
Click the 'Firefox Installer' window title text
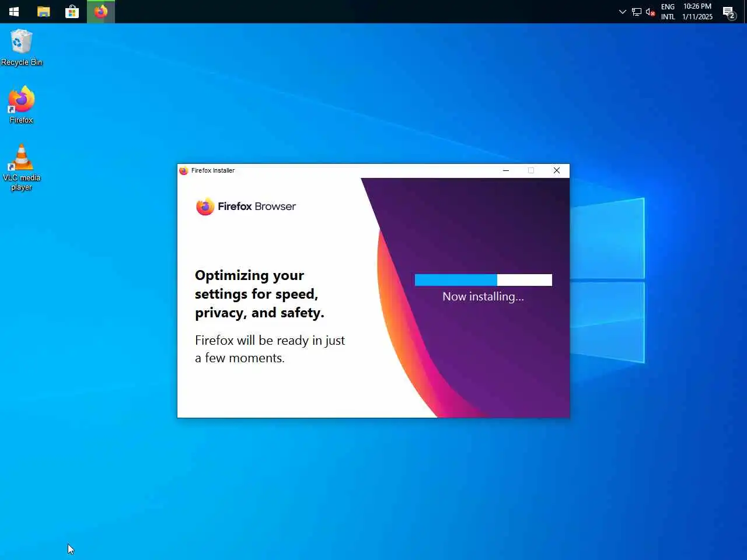pyautogui.click(x=213, y=171)
